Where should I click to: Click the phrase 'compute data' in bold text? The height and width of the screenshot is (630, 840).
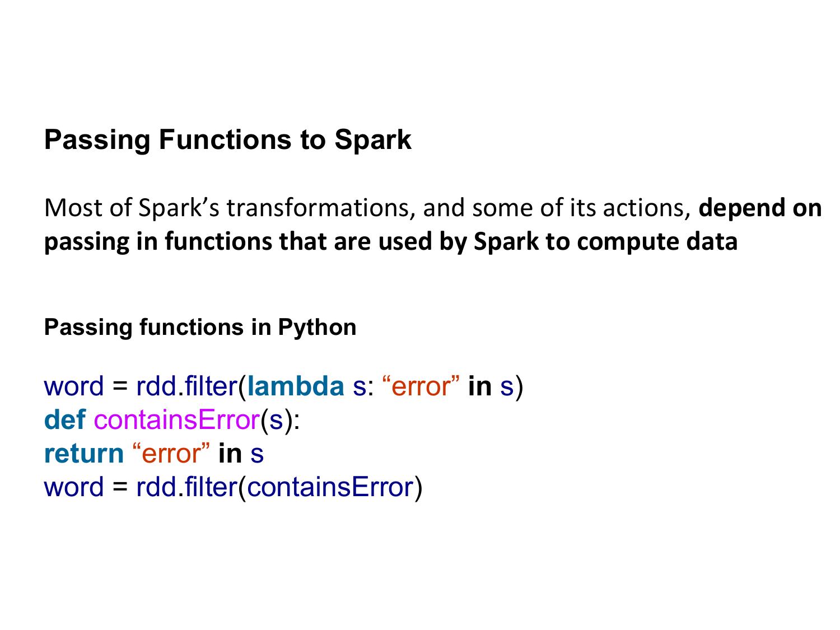[657, 241]
